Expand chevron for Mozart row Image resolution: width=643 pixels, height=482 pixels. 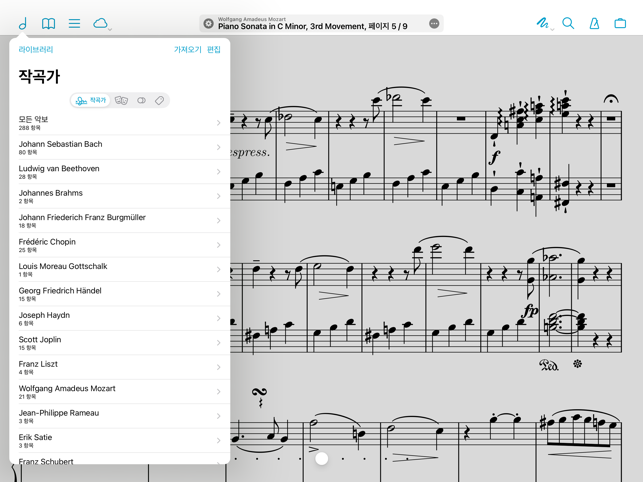(x=219, y=391)
